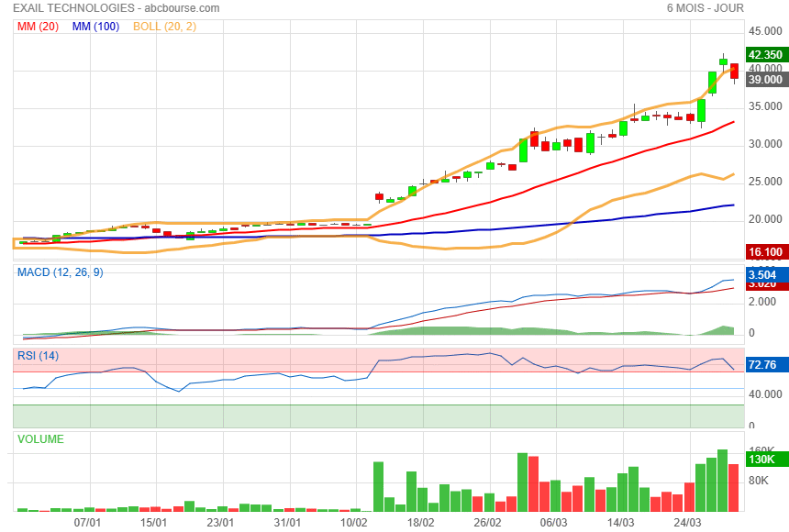Click the MACD (12, 26, 9) indicator label
Image resolution: width=789 pixels, height=532 pixels.
(60, 272)
